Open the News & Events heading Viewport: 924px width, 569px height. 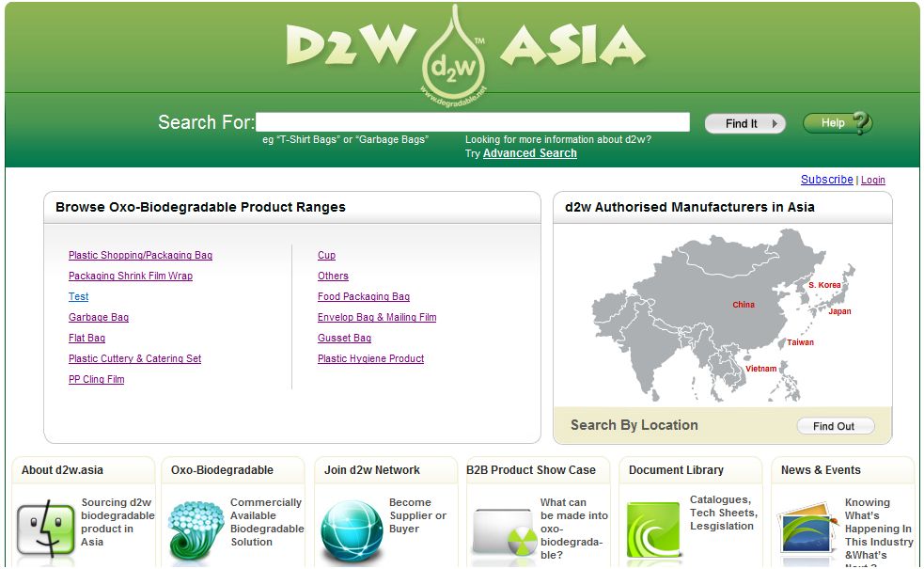[x=821, y=470]
